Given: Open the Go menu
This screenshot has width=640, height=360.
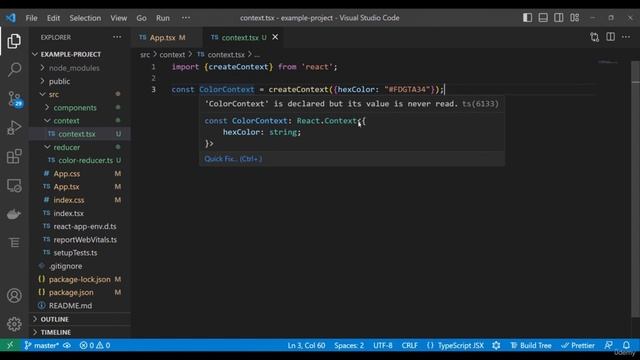Looking at the screenshot, I should click(x=141, y=18).
